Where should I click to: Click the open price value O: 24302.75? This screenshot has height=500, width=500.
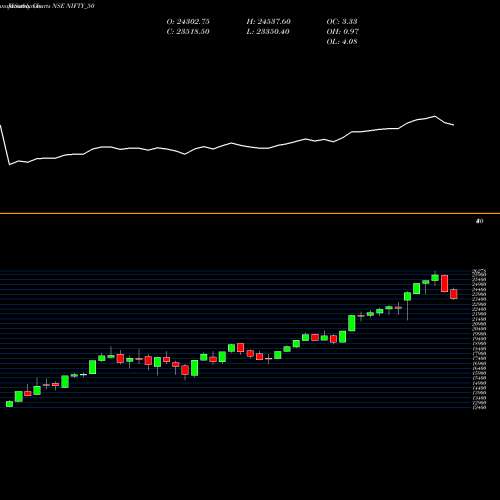(x=188, y=22)
